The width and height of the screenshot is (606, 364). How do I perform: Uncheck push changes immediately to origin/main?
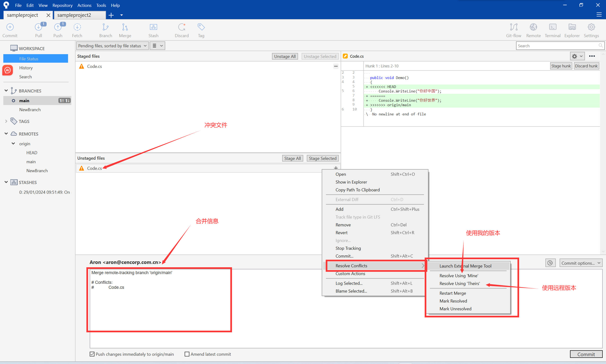point(92,354)
